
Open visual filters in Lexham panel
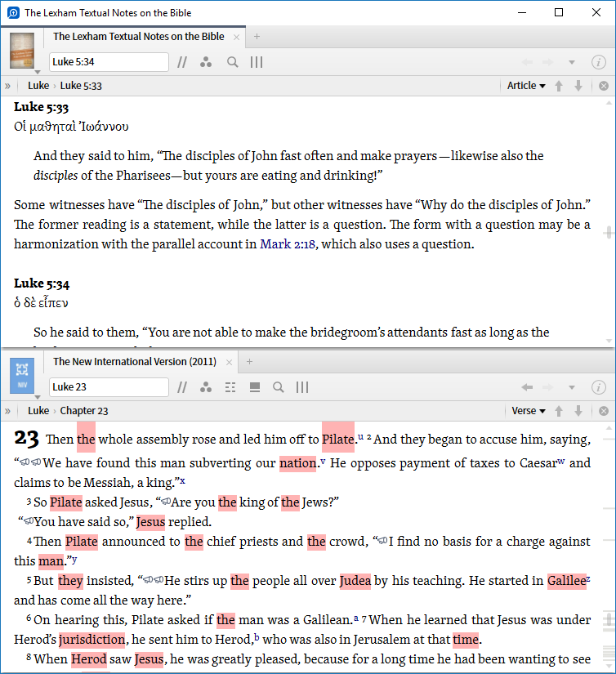point(206,62)
